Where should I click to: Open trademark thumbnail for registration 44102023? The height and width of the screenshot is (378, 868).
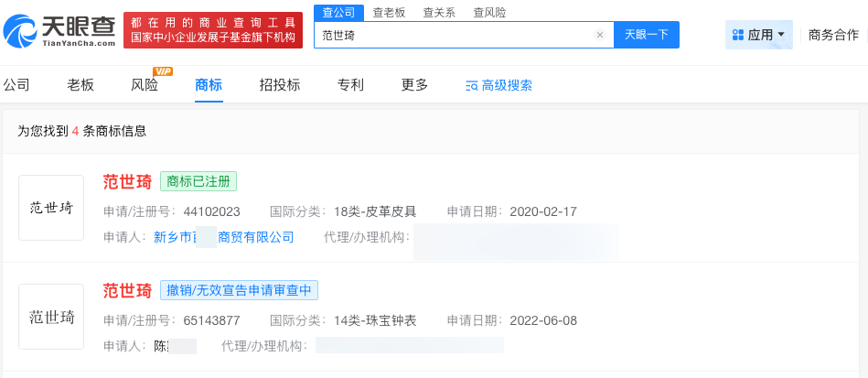click(x=51, y=208)
